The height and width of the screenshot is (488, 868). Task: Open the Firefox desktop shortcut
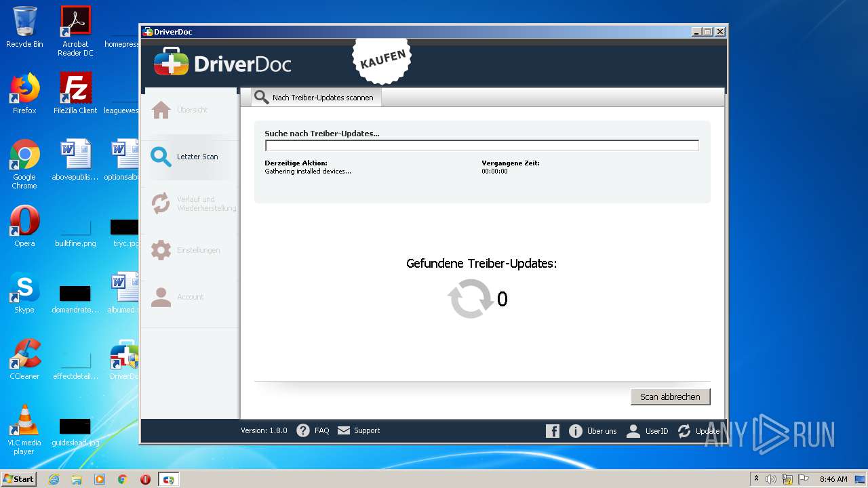(x=24, y=94)
